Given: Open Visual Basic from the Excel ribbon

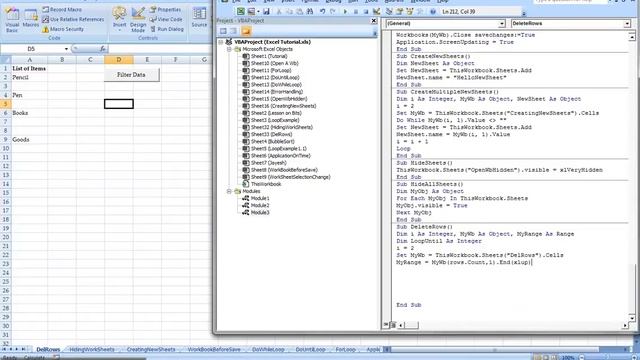Looking at the screenshot, I should pyautogui.click(x=12, y=19).
